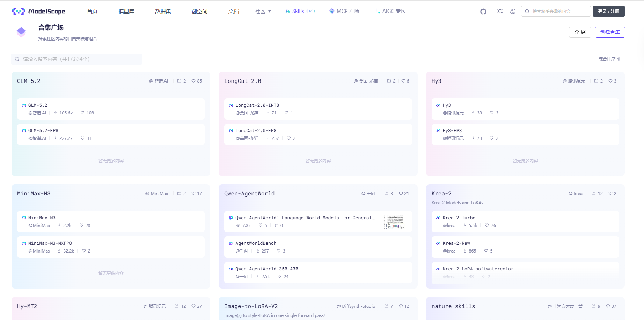Click the model icon beside Krea-2-Turbo
This screenshot has width=644, height=320.
[438, 218]
